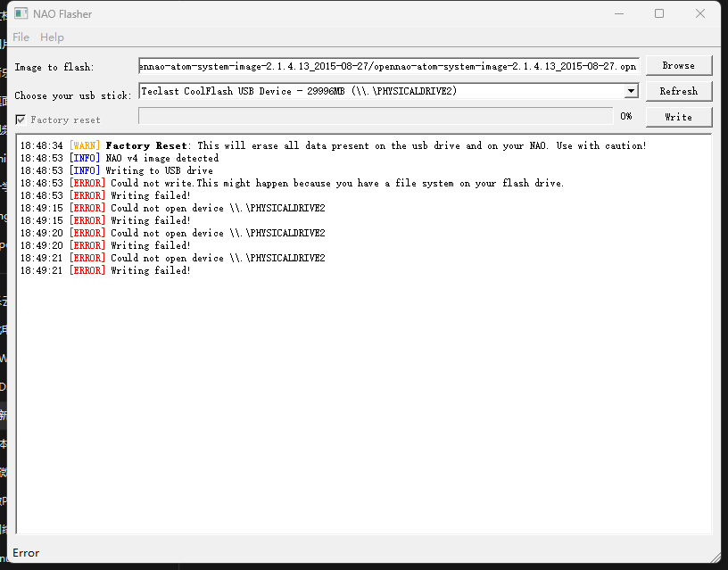Click the Image to flash path field
This screenshot has width=728, height=570.
point(388,66)
